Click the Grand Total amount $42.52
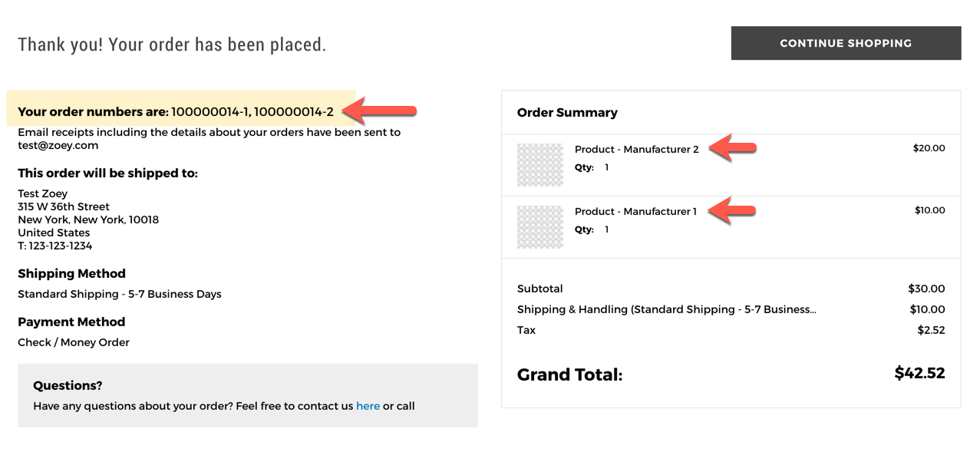 (x=919, y=374)
